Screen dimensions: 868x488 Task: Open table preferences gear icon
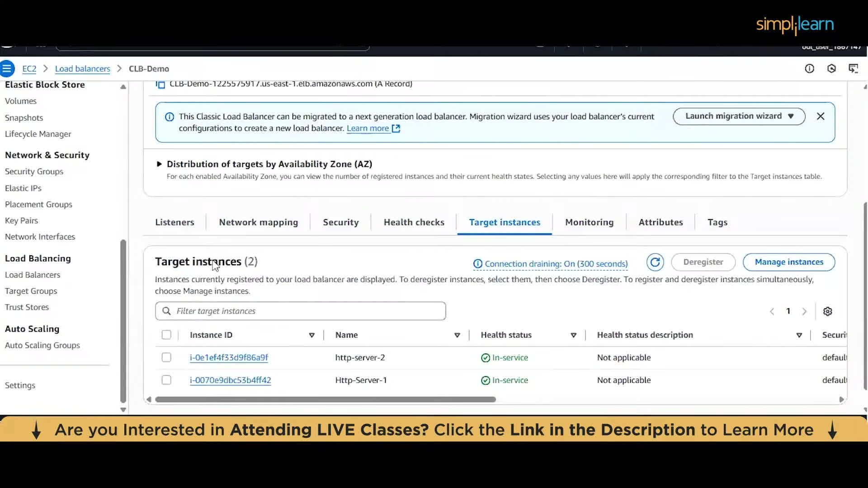(x=828, y=311)
